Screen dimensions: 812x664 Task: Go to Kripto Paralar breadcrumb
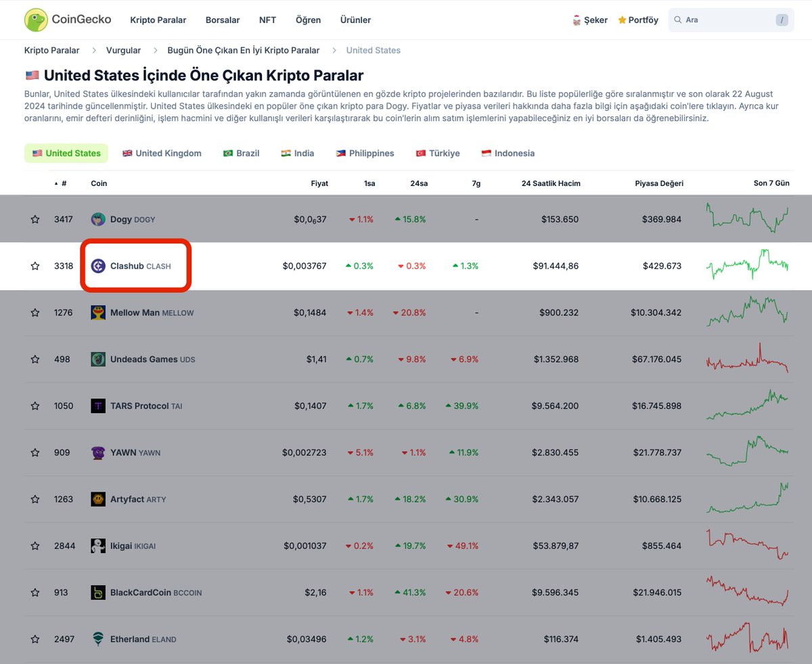51,50
